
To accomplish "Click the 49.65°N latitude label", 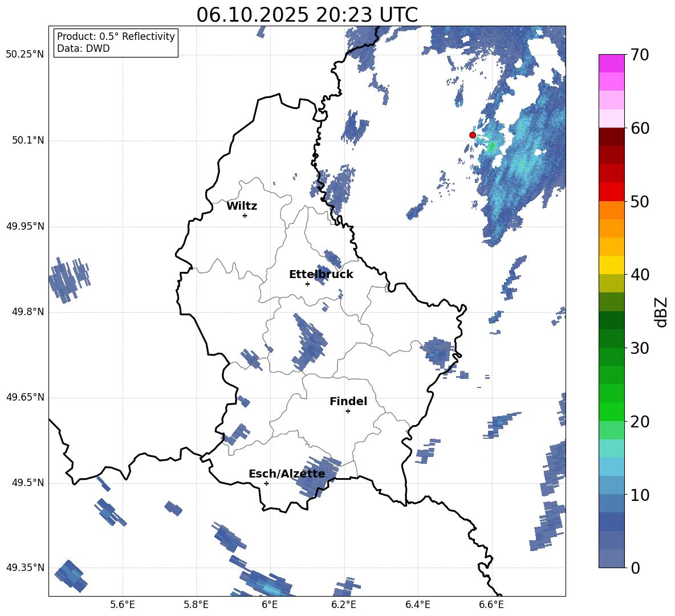I will point(25,397).
